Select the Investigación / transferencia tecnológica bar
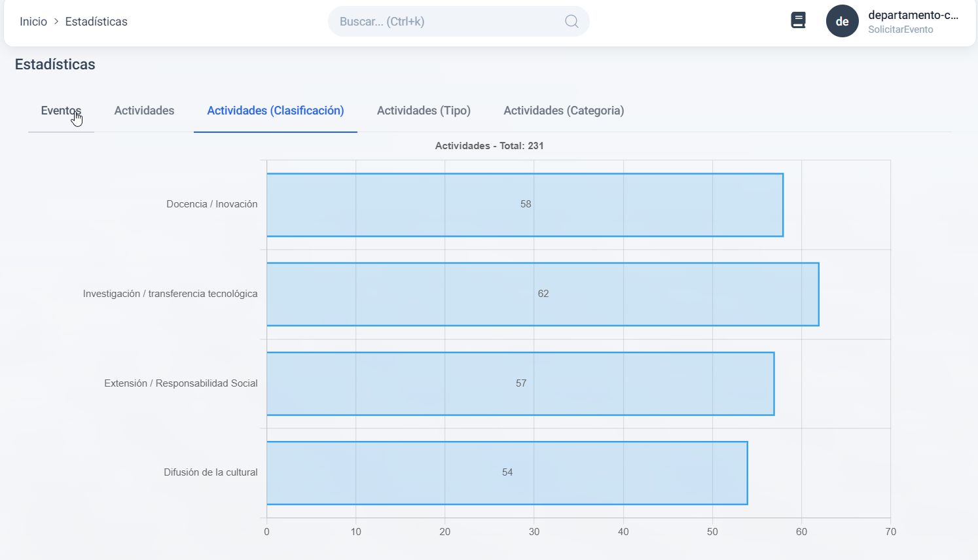This screenshot has height=560, width=978. tap(542, 294)
